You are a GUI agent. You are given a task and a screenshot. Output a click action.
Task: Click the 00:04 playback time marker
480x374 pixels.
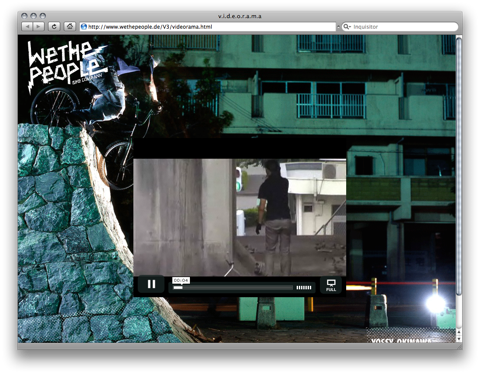coord(181,280)
